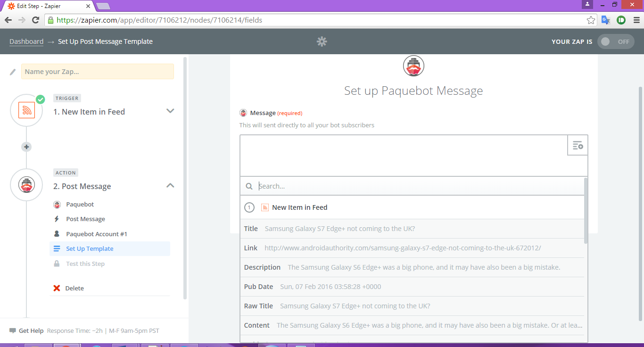Click the browser back arrow
The width and height of the screenshot is (644, 347).
tap(8, 20)
